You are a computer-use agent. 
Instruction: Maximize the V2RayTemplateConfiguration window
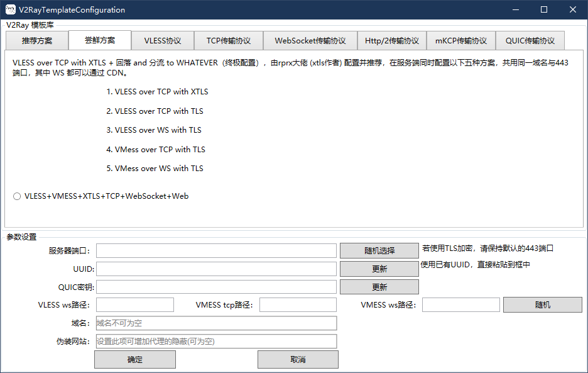click(x=544, y=10)
